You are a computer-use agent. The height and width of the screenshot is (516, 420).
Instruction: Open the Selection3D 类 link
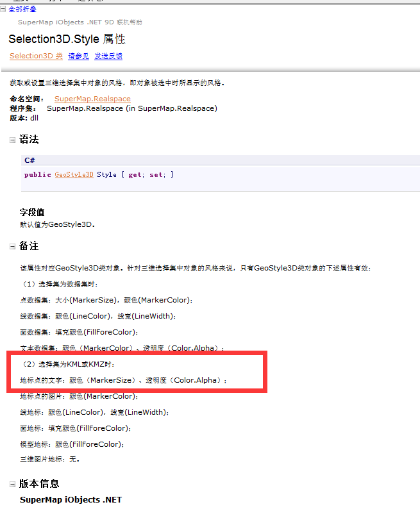point(36,56)
